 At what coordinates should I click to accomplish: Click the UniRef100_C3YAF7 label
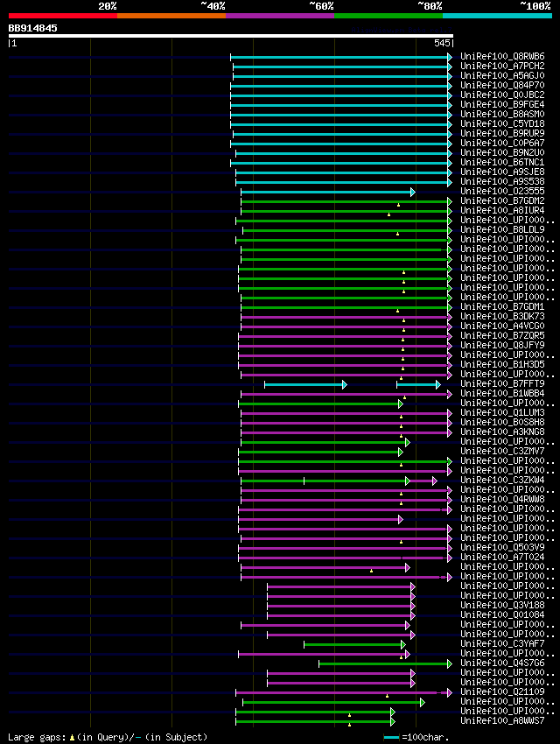502,644
